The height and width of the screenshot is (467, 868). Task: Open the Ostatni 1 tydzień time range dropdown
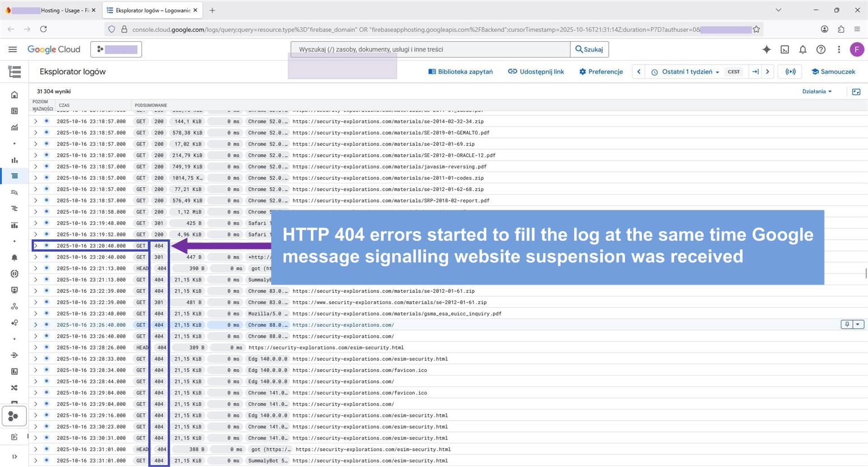pyautogui.click(x=685, y=72)
